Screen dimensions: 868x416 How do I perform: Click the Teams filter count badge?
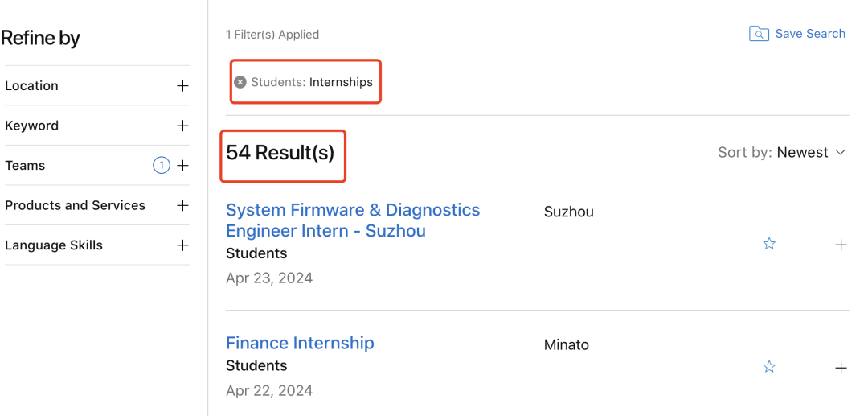pyautogui.click(x=161, y=166)
